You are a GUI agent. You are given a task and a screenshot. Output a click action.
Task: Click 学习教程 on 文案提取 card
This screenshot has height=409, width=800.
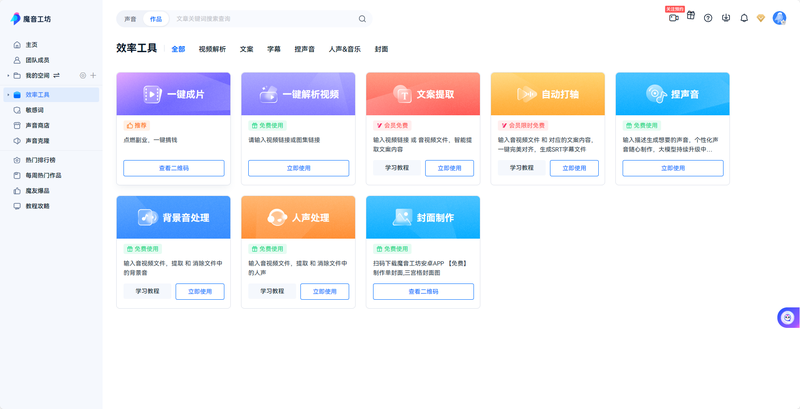coord(397,168)
